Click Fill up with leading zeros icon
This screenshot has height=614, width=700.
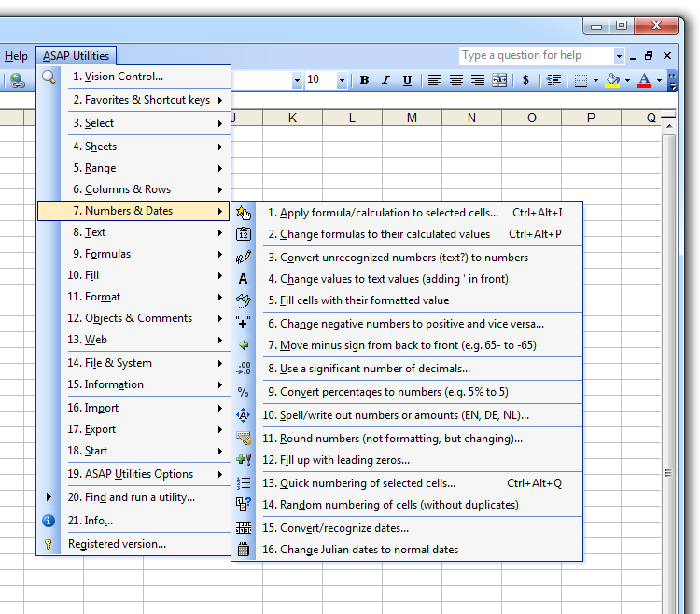pyautogui.click(x=244, y=460)
